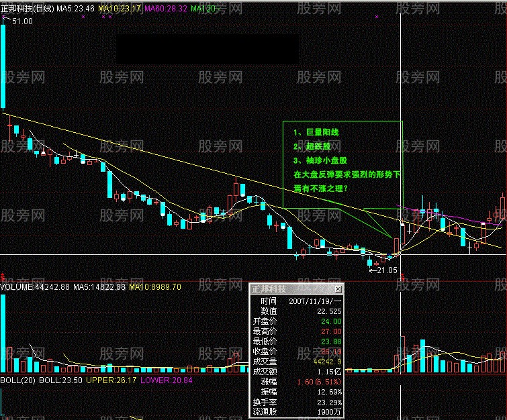Click the 时间 2007/11/19 row in popup
Screen dimensions: 507x420
click(x=297, y=301)
